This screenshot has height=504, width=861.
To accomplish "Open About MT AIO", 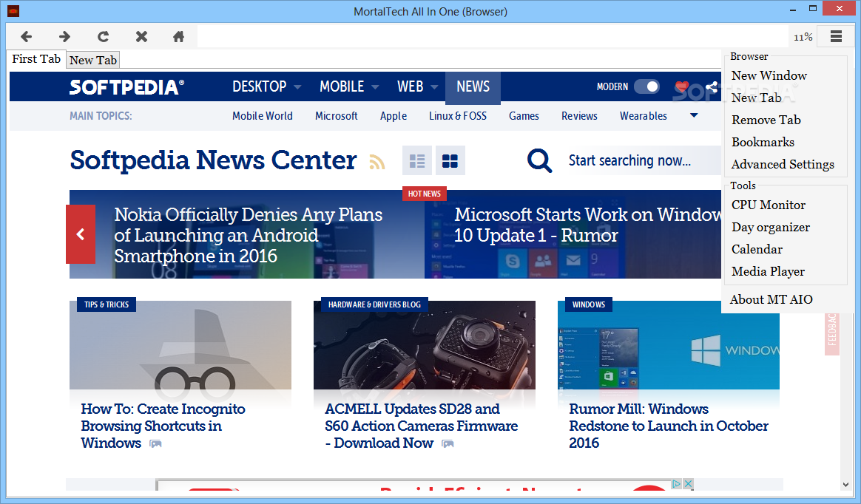I will (x=771, y=299).
